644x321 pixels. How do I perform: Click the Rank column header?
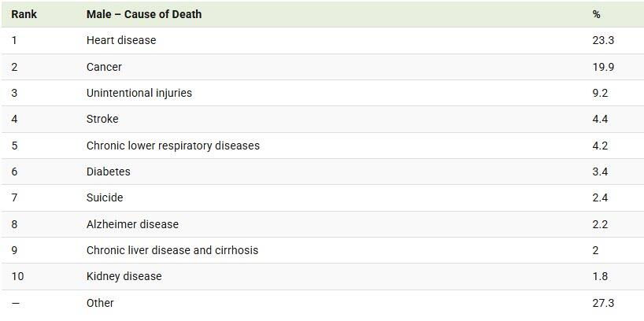click(24, 14)
